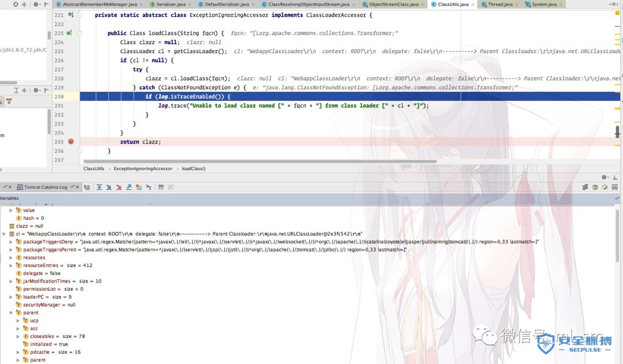The height and width of the screenshot is (364, 623).
Task: Click hide project panel icon
Action: coord(47,5)
